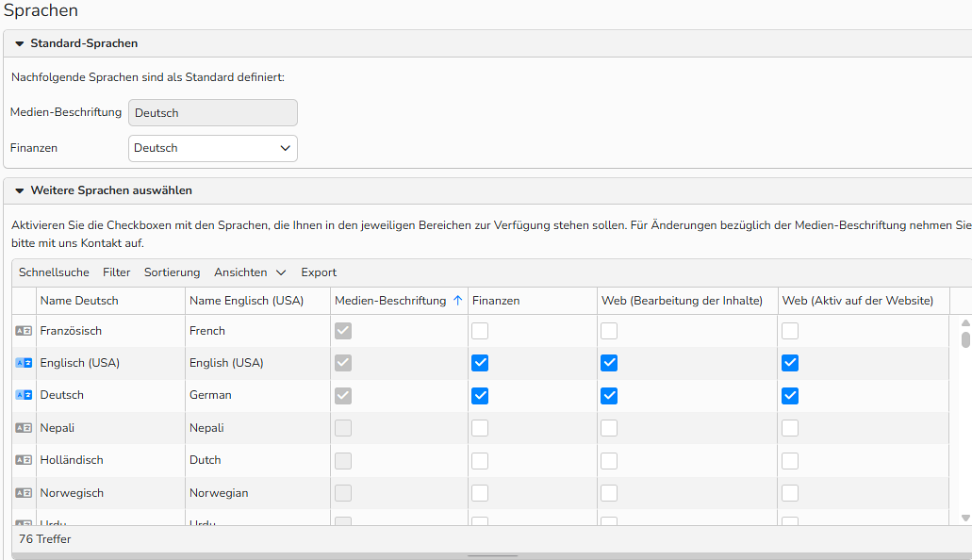Open the Französisch row language icon

[x=24, y=331]
